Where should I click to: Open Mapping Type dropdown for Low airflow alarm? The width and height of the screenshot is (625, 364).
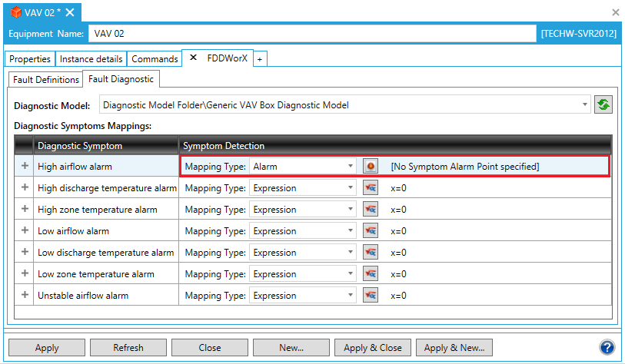click(x=303, y=231)
